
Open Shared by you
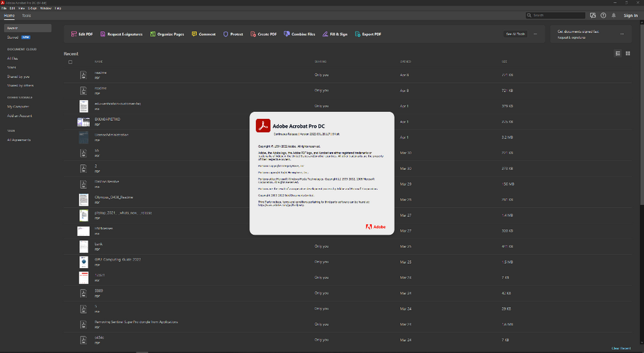click(18, 77)
